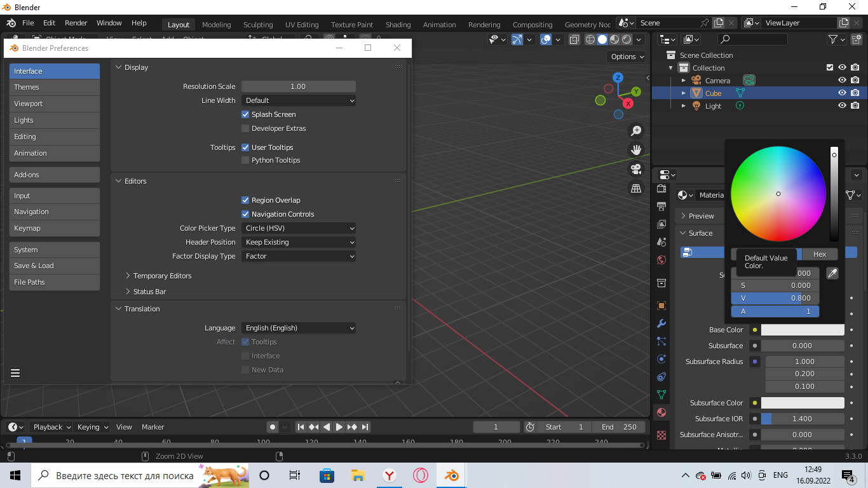Open the Color Picker Type dropdown

pos(298,228)
